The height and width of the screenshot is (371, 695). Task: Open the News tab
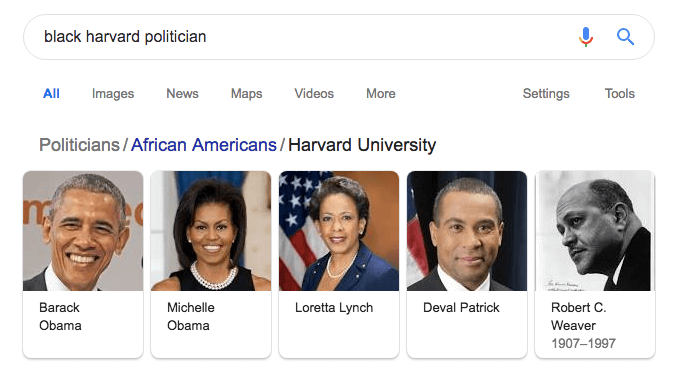[x=182, y=94]
